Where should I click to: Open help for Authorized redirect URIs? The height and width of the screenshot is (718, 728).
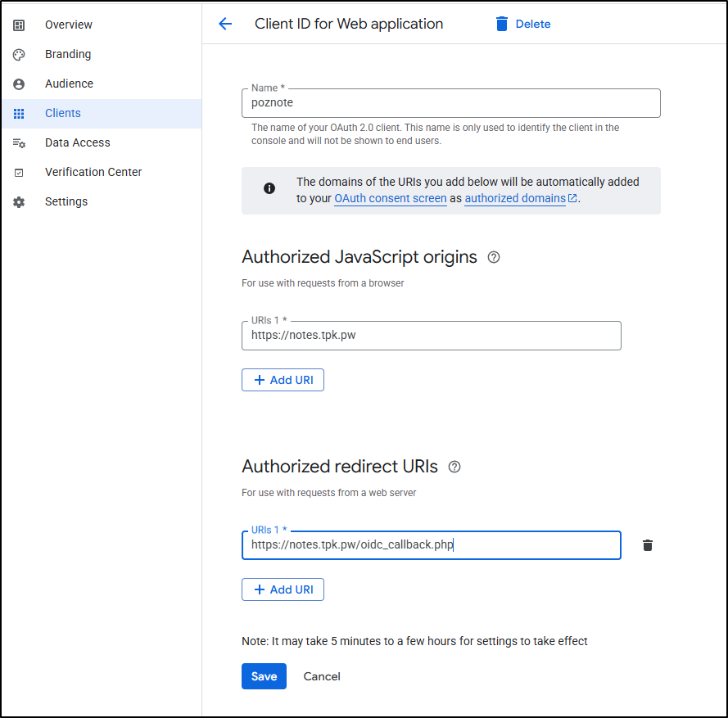tap(454, 467)
